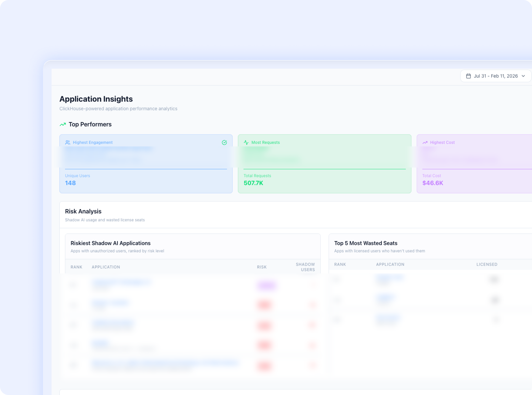This screenshot has width=532, height=395.
Task: Click the $46.6K Total Cost figure
Action: pos(433,183)
